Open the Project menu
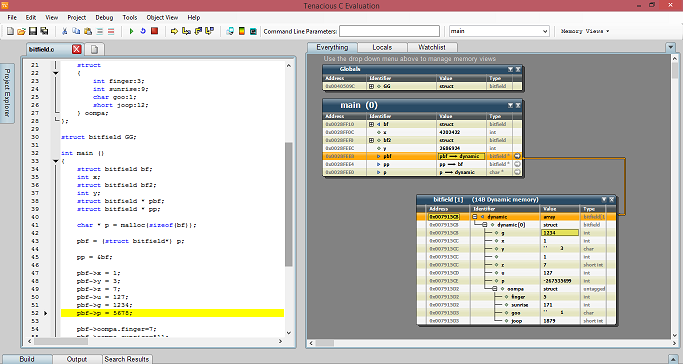Image resolution: width=683 pixels, height=364 pixels. [77, 17]
